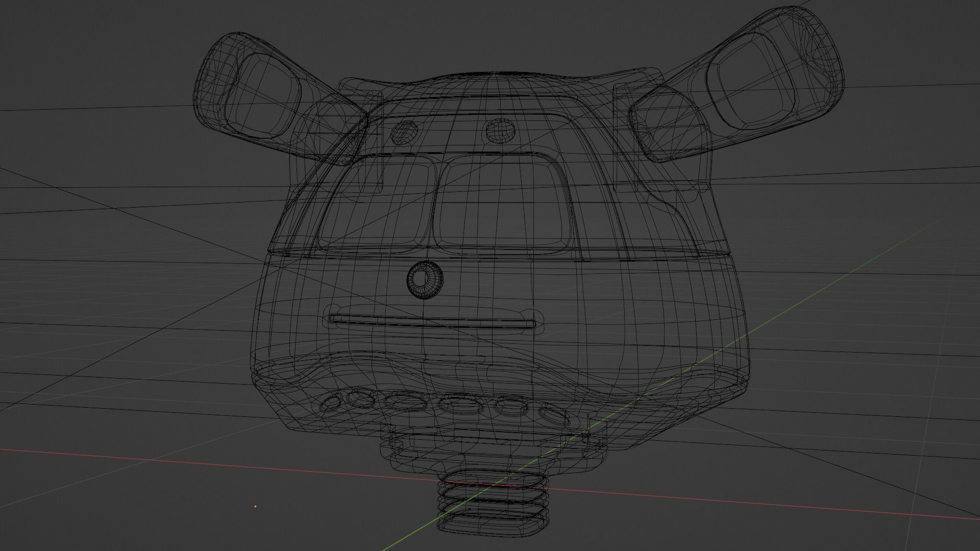Click the small right circle near the top panel
Viewport: 980px width, 551px height.
point(500,130)
